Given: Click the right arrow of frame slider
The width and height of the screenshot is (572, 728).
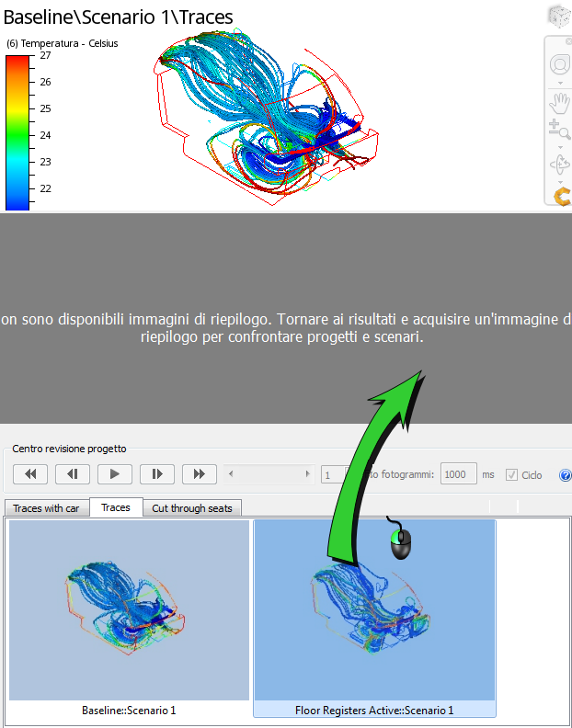Looking at the screenshot, I should click(x=307, y=474).
